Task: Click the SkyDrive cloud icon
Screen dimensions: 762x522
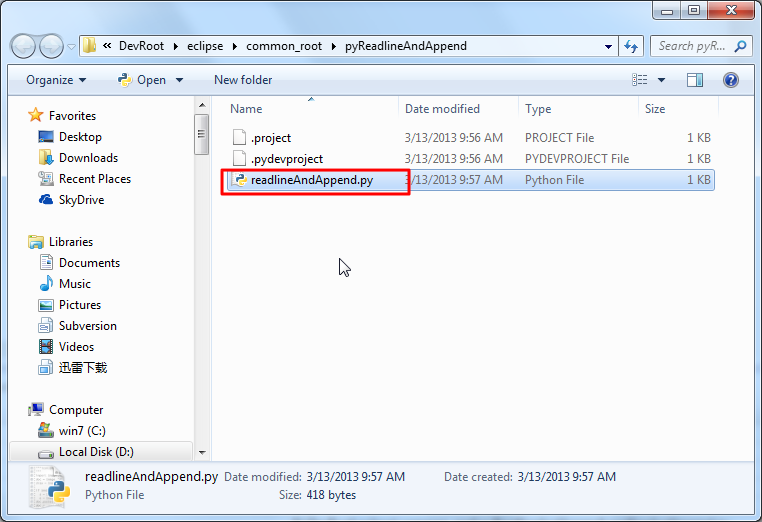Action: click(x=46, y=200)
